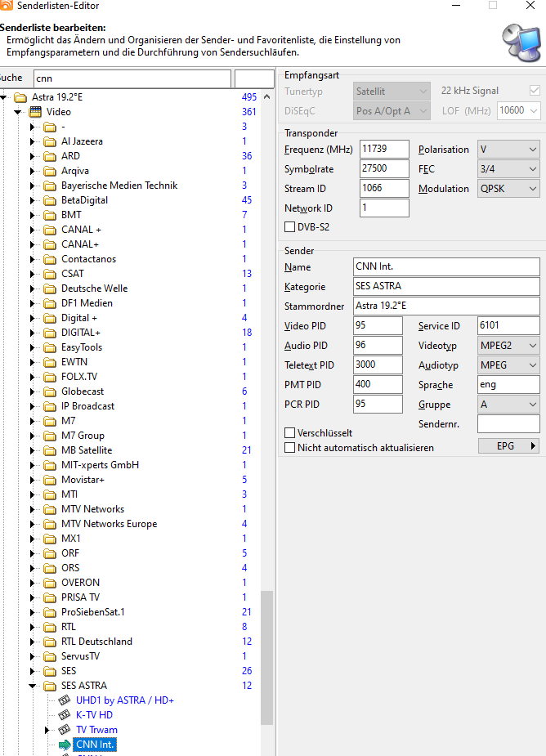Click the blue arrow next to CNN Int.
546x756 pixels.
click(x=65, y=745)
